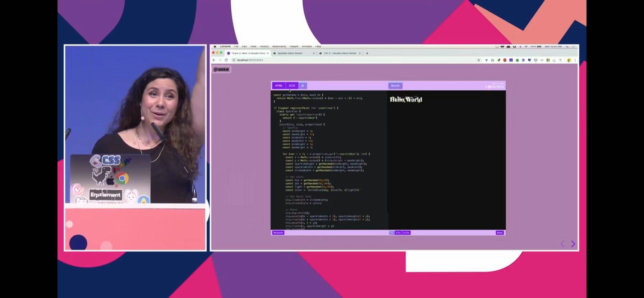Click the Rerun button

pos(500,232)
